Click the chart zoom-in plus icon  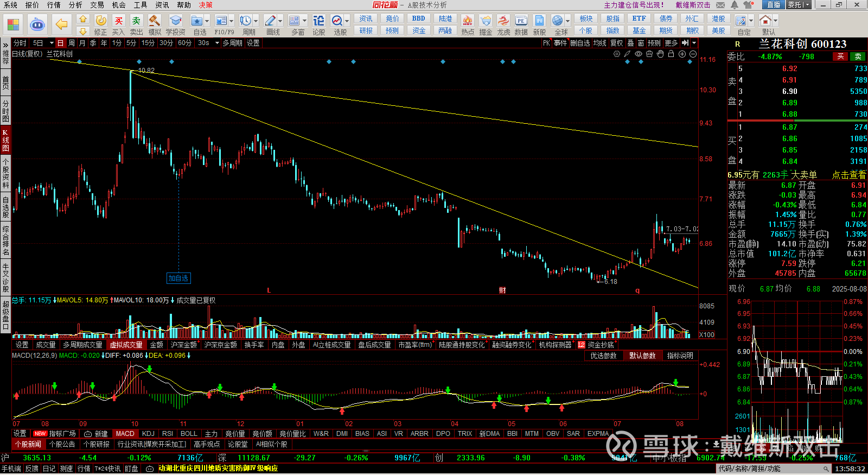[682, 54]
